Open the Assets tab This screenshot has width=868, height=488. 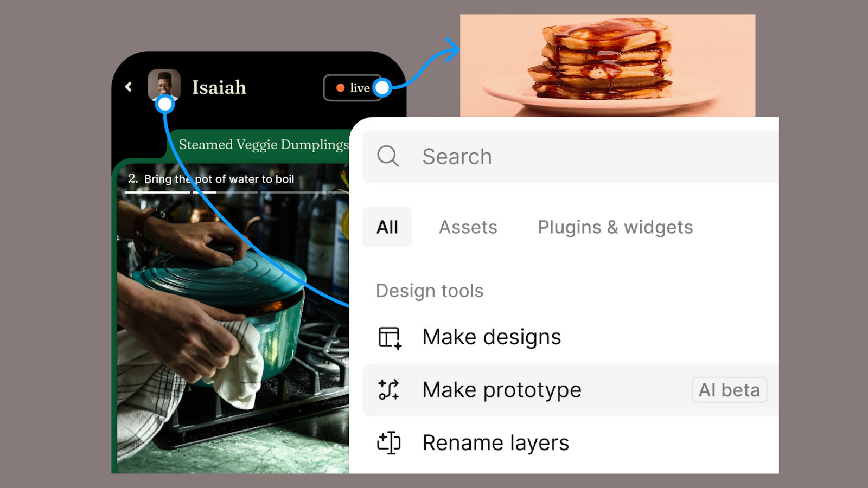pyautogui.click(x=468, y=227)
